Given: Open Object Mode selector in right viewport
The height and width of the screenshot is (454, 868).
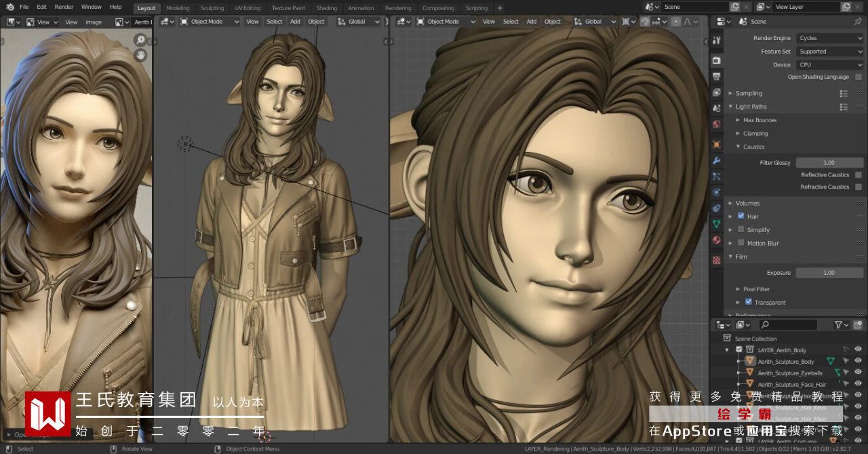Looking at the screenshot, I should [445, 22].
